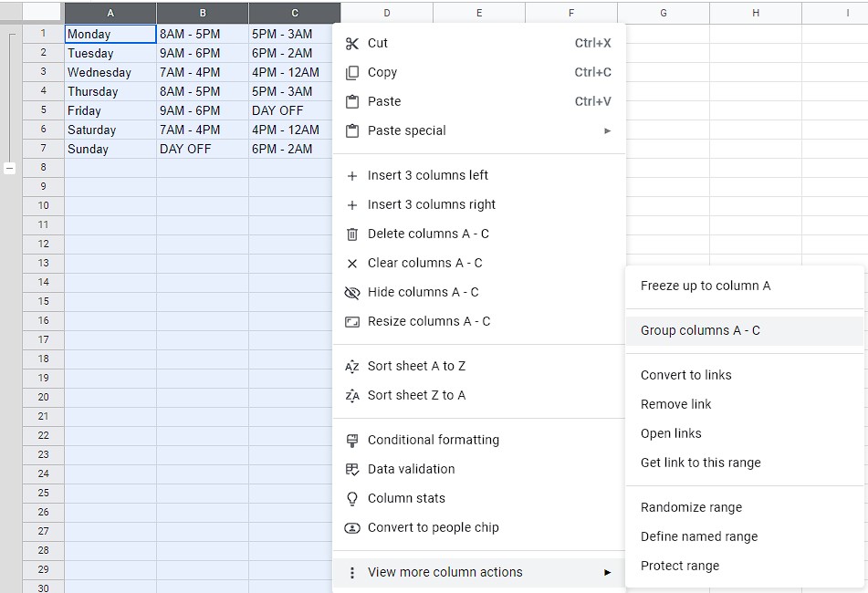Click the crossed-eye Hide columns icon
Image resolution: width=868 pixels, height=593 pixels.
click(352, 293)
